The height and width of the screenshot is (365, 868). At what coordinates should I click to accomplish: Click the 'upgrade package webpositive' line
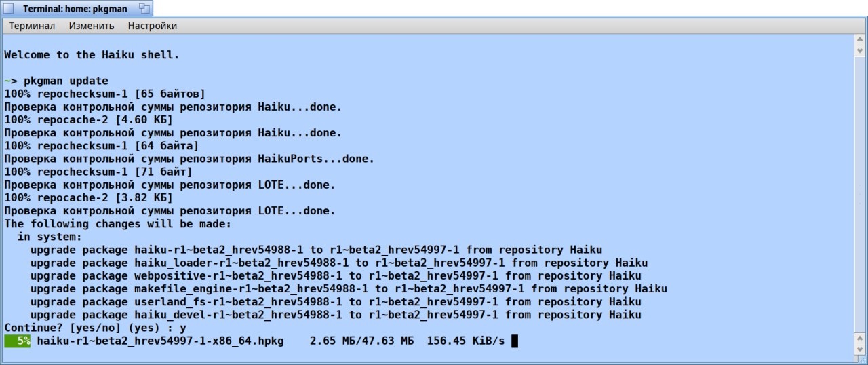pos(336,275)
